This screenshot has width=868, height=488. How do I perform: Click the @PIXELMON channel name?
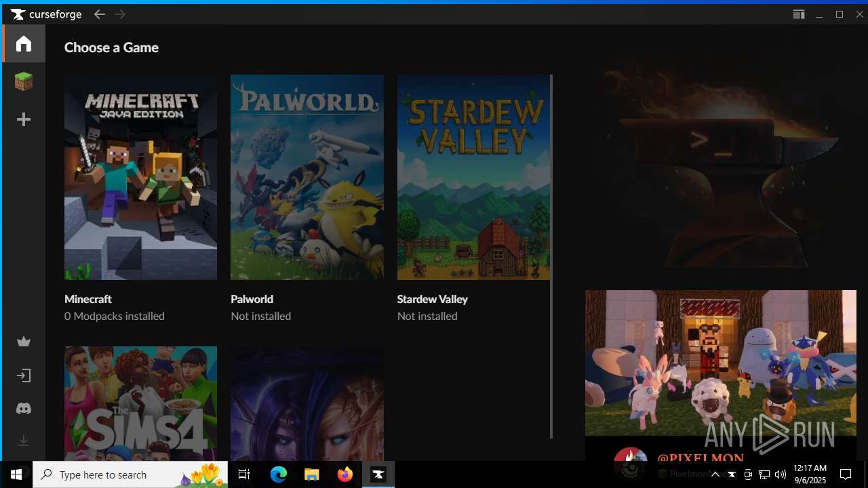[x=701, y=458]
